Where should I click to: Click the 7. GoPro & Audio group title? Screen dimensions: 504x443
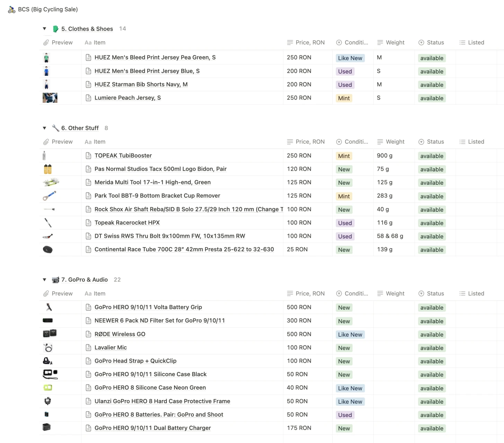(x=85, y=280)
